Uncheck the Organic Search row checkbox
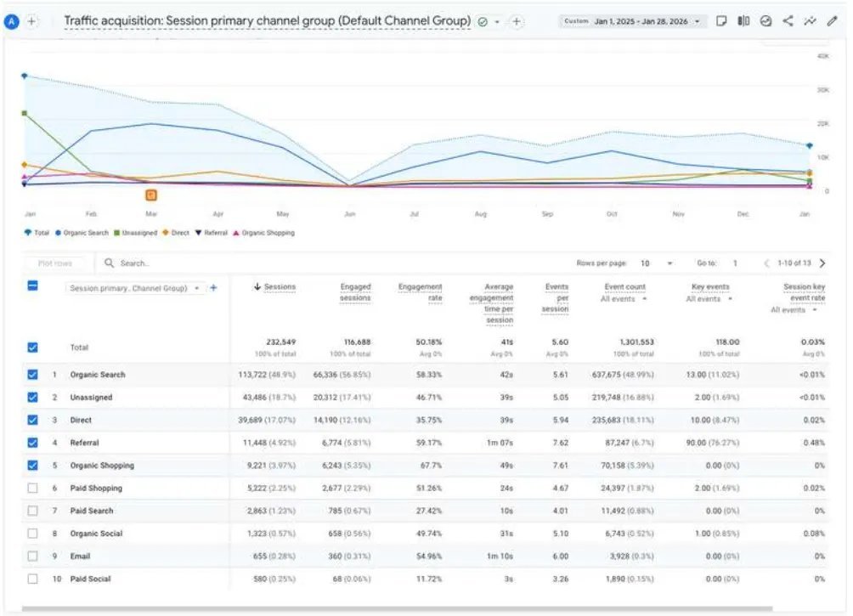 [32, 375]
